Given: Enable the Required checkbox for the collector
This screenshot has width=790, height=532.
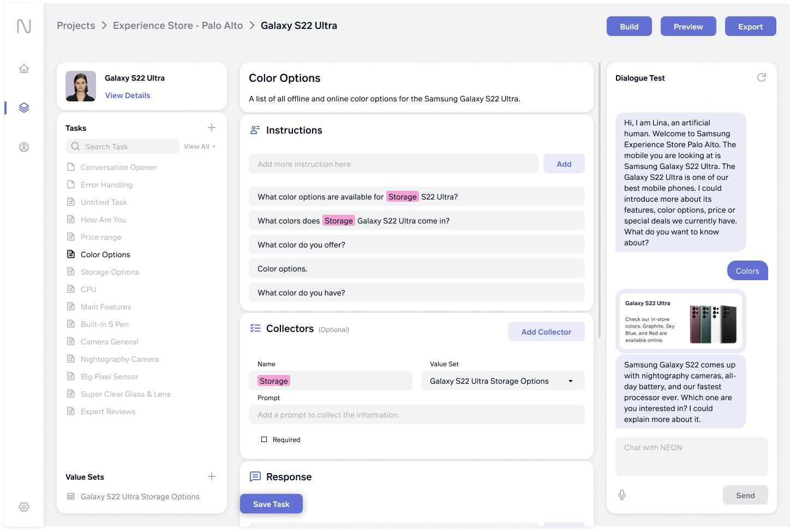Looking at the screenshot, I should [264, 439].
